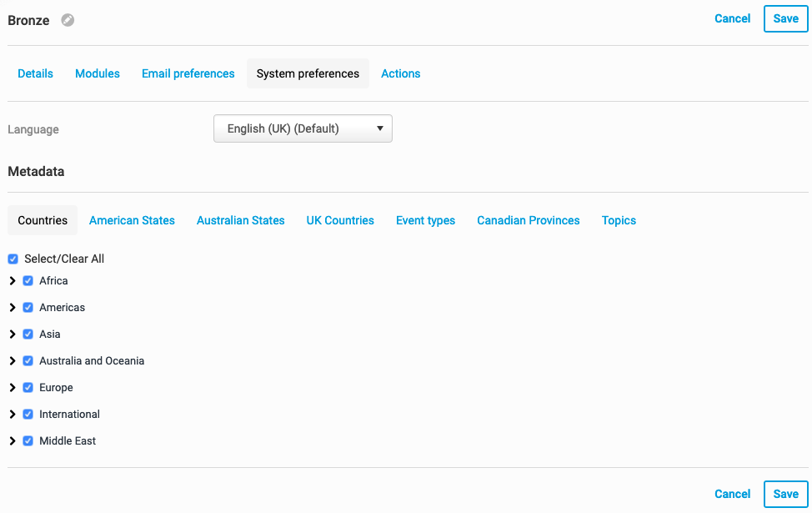Expand the Europe countries list
Viewport: 812px width, 513px height.
point(13,388)
